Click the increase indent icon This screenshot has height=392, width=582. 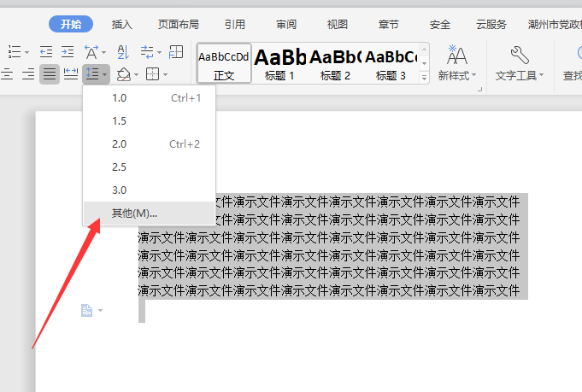point(68,52)
